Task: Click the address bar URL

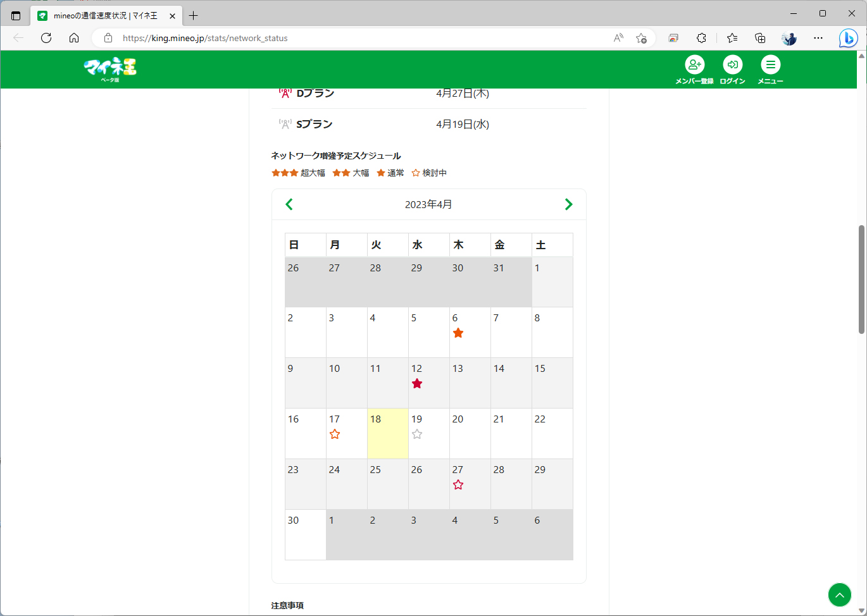Action: pyautogui.click(x=205, y=38)
